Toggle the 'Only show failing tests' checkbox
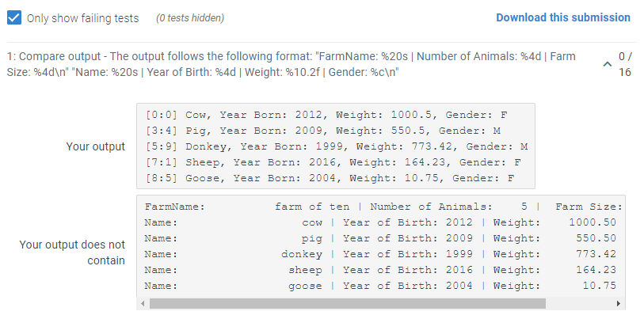This screenshot has height=334, width=644. [x=13, y=17]
